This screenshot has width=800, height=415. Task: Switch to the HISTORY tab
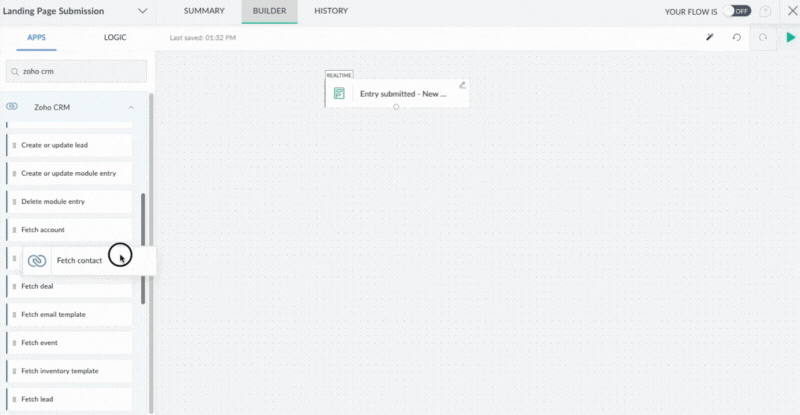tap(331, 11)
